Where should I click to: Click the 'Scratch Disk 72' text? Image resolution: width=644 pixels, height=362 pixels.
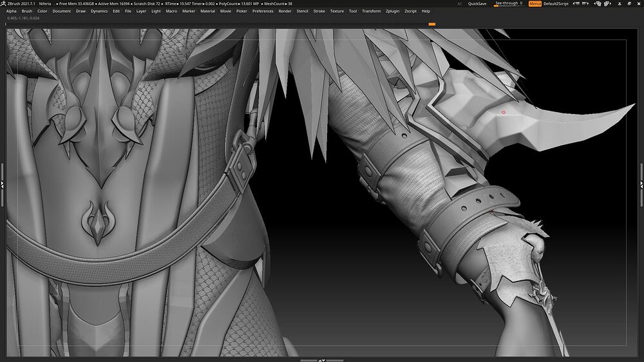[x=147, y=4]
